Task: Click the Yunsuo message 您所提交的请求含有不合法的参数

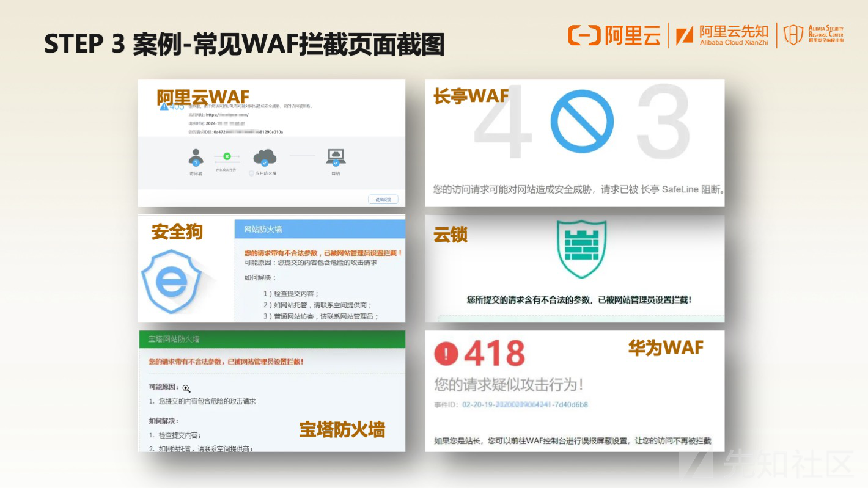Action: [x=579, y=300]
